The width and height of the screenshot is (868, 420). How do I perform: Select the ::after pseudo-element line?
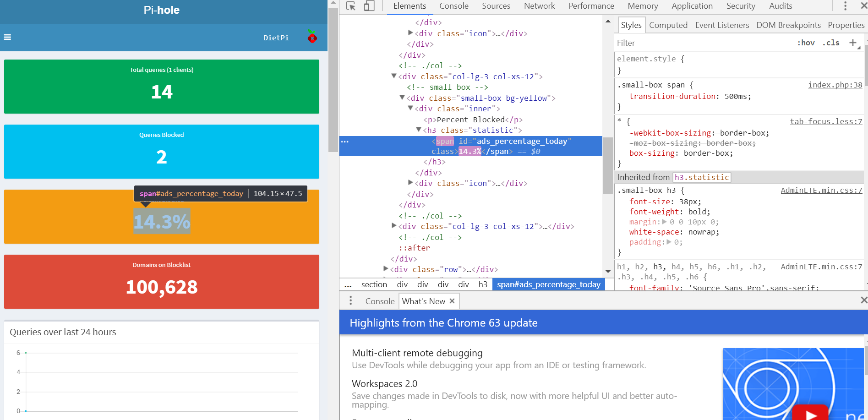tap(414, 248)
